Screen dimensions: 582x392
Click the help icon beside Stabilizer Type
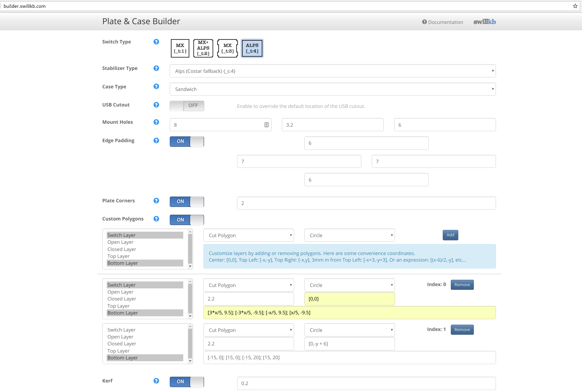[x=156, y=68]
